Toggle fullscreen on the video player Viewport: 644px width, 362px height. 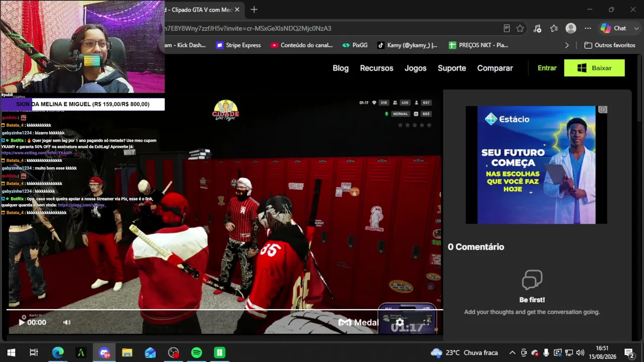(426, 322)
